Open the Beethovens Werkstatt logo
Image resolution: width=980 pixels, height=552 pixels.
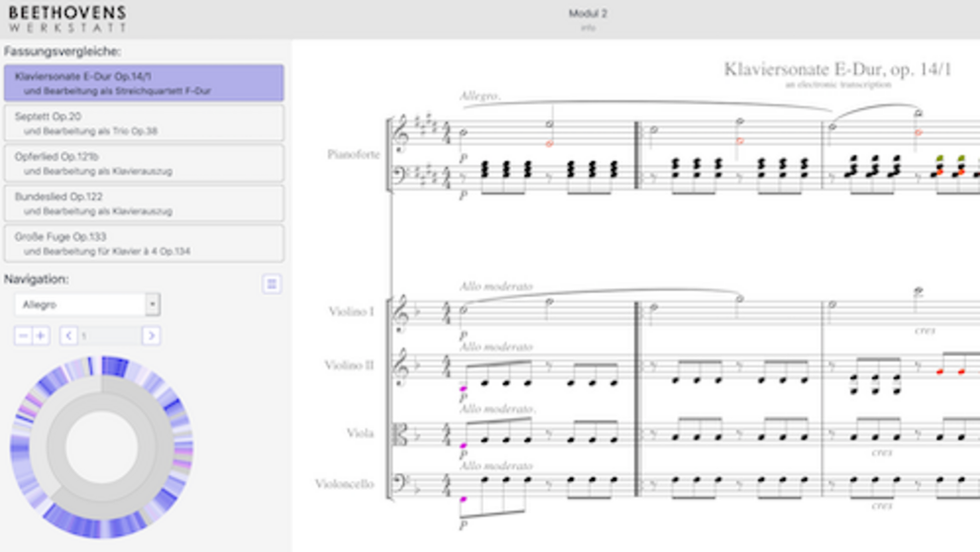[67, 20]
